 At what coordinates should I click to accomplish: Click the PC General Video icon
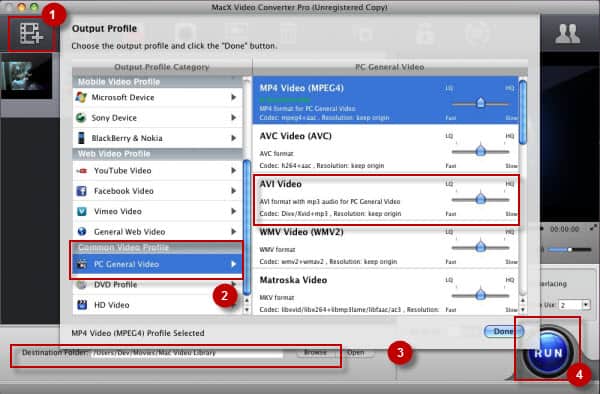[x=82, y=264]
